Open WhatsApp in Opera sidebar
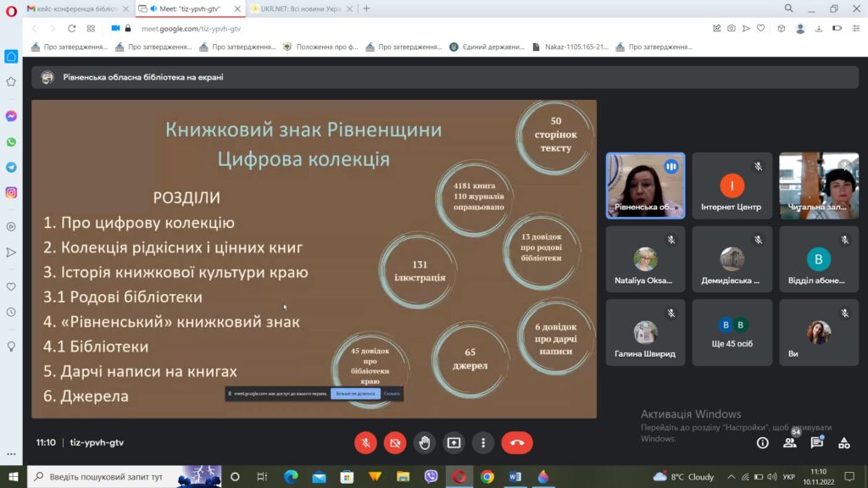 11,141
